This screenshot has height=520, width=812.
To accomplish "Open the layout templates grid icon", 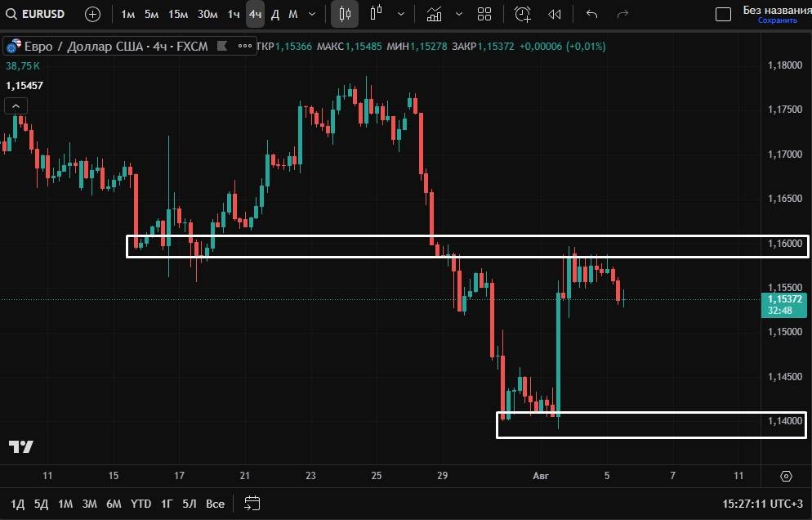I will pos(484,14).
